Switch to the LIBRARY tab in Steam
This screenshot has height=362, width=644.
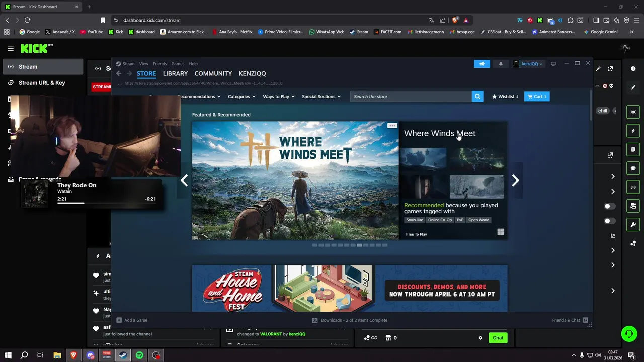(x=175, y=73)
